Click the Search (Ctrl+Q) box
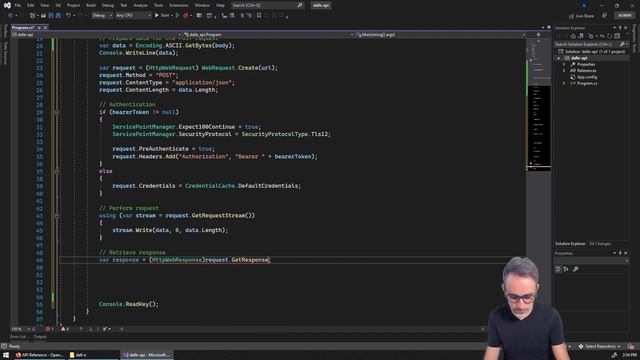The image size is (640, 360). [x=267, y=5]
